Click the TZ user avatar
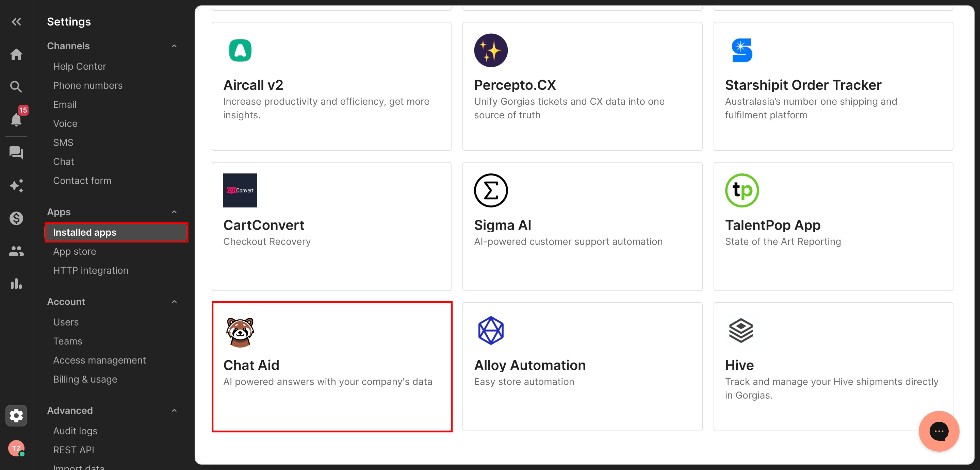Viewport: 980px width, 470px height. click(16, 448)
